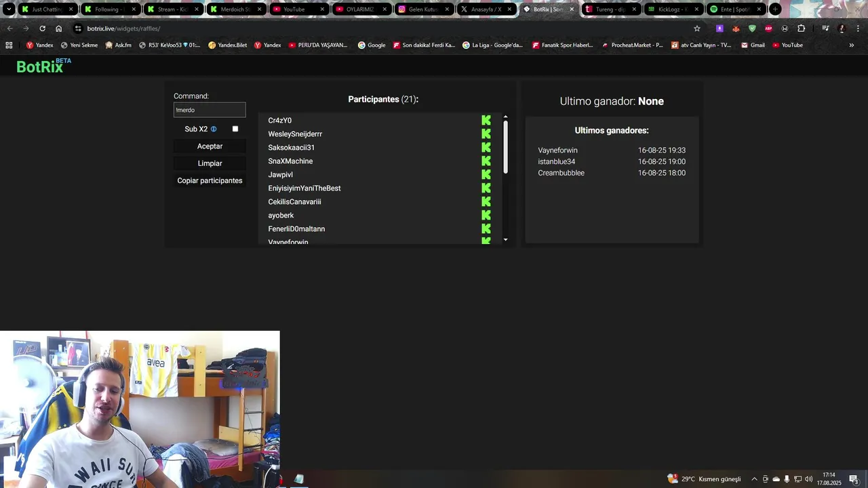Click the microphone icon in system tray
868x488 pixels.
point(787,479)
